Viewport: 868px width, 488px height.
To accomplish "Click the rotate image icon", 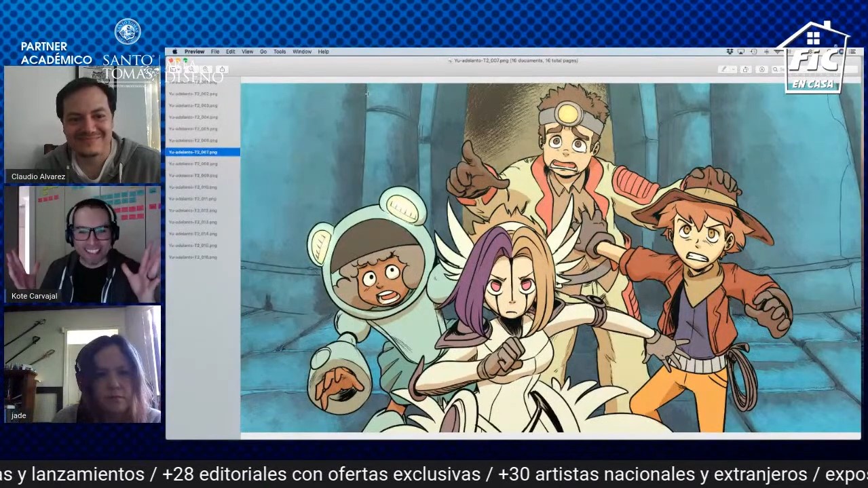I will tap(746, 69).
